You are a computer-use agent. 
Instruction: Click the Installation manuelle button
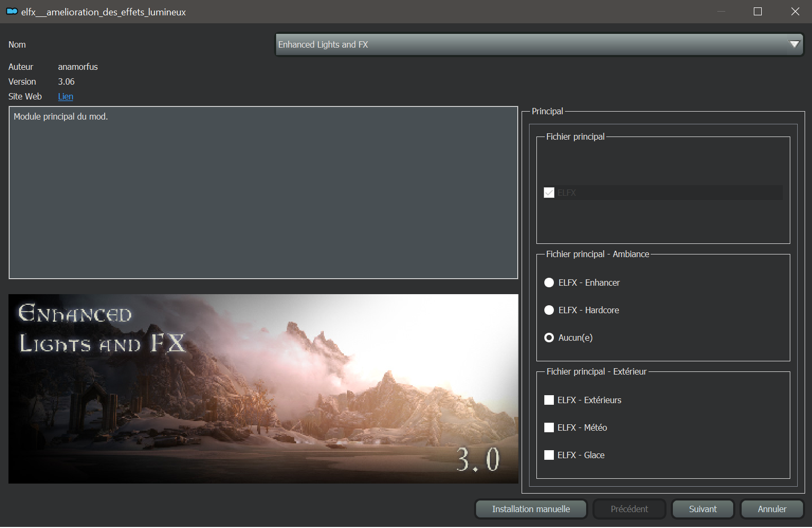point(531,509)
